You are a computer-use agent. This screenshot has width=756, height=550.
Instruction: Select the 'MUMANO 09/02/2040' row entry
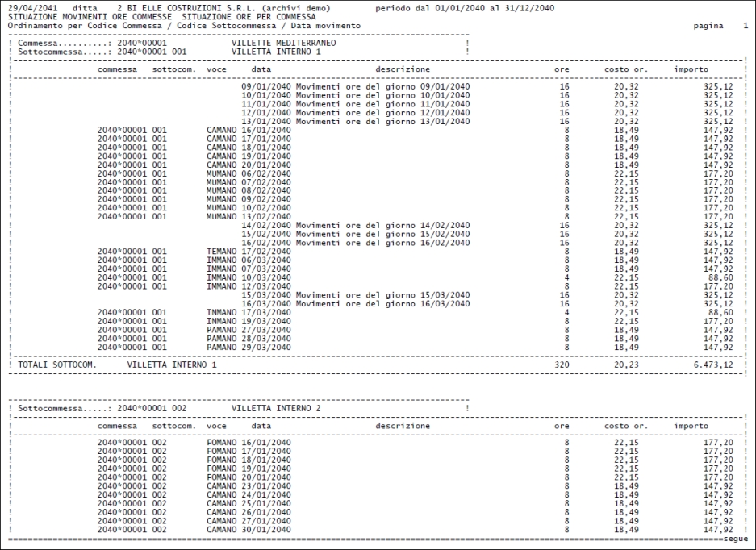coord(249,199)
